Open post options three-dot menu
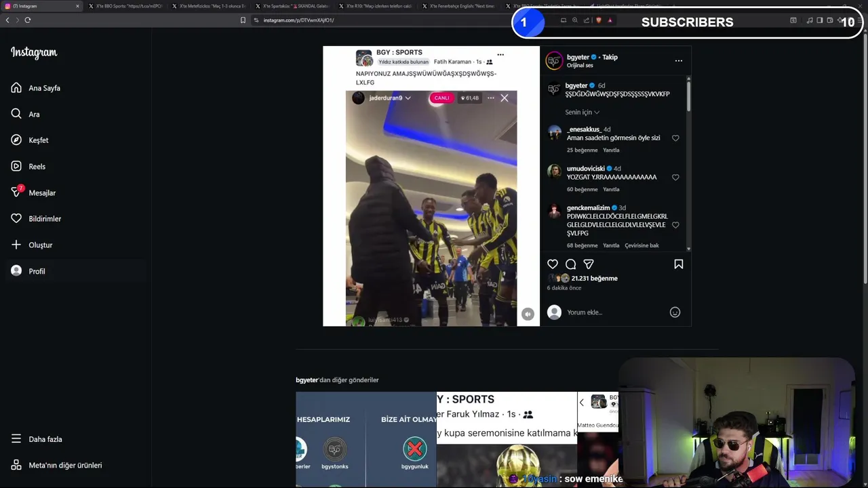 click(678, 61)
